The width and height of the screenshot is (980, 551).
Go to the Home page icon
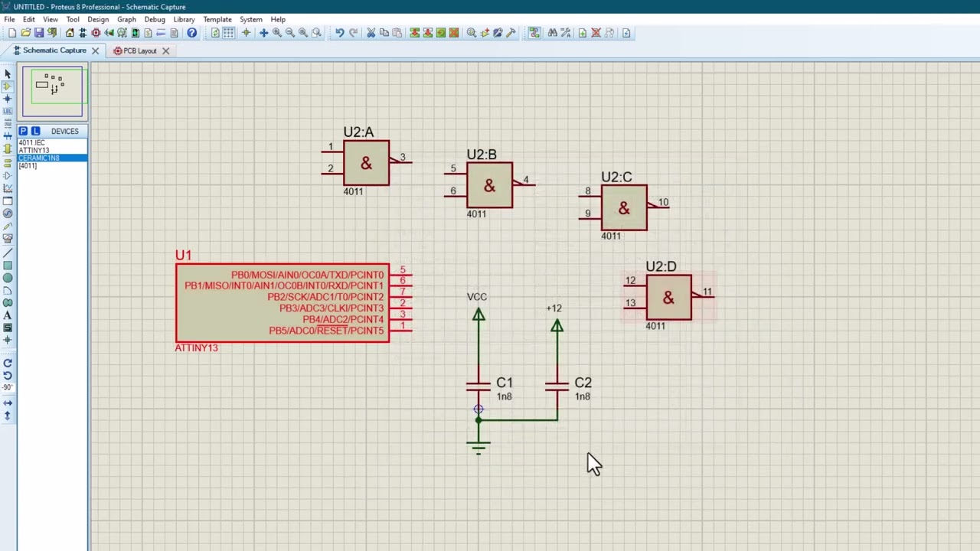coord(70,33)
